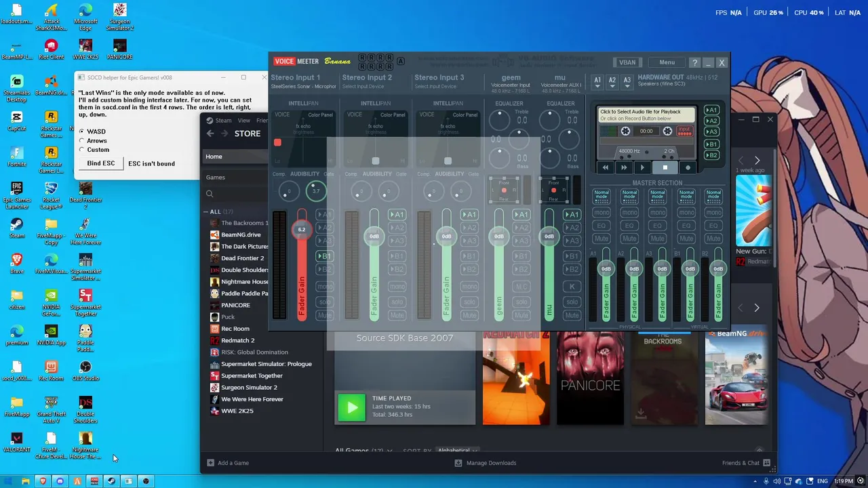Image resolution: width=868 pixels, height=488 pixels.
Task: Select the Microsoft Edge desktop icon
Action: click(85, 17)
